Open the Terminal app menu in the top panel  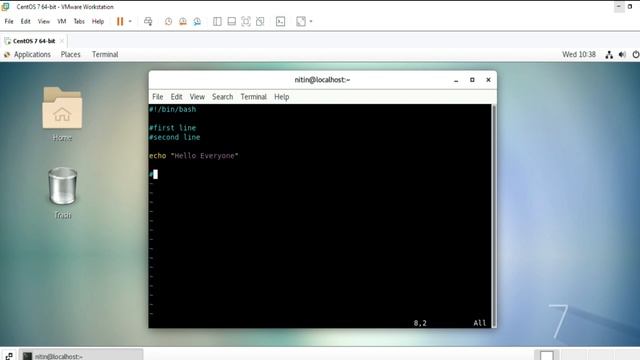(x=105, y=54)
